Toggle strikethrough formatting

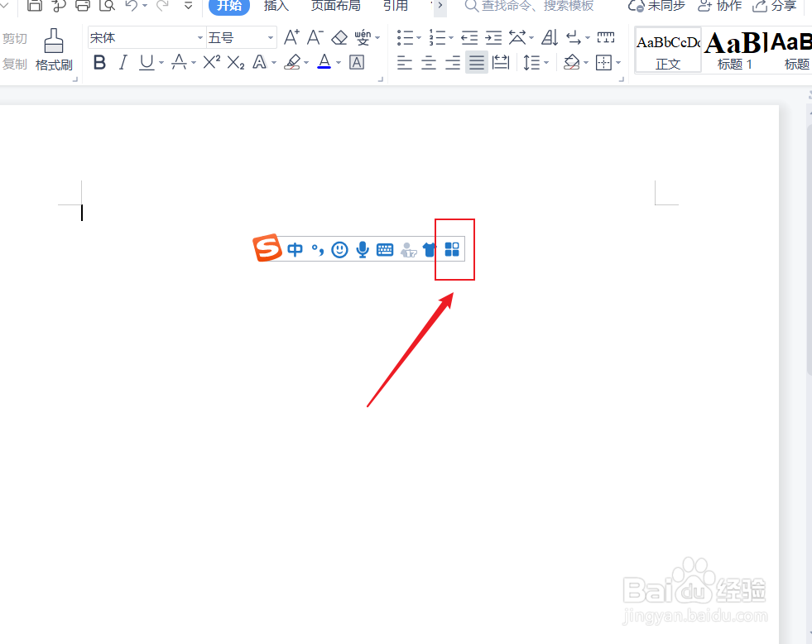coord(179,63)
